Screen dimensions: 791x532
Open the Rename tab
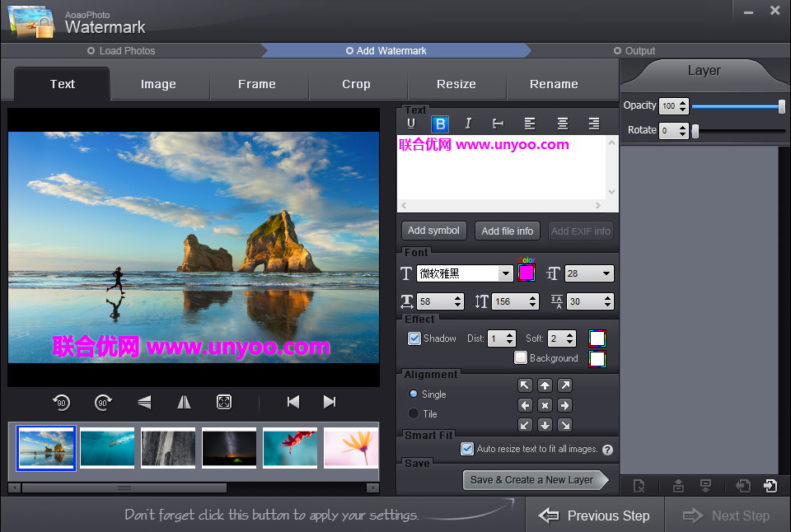[554, 84]
